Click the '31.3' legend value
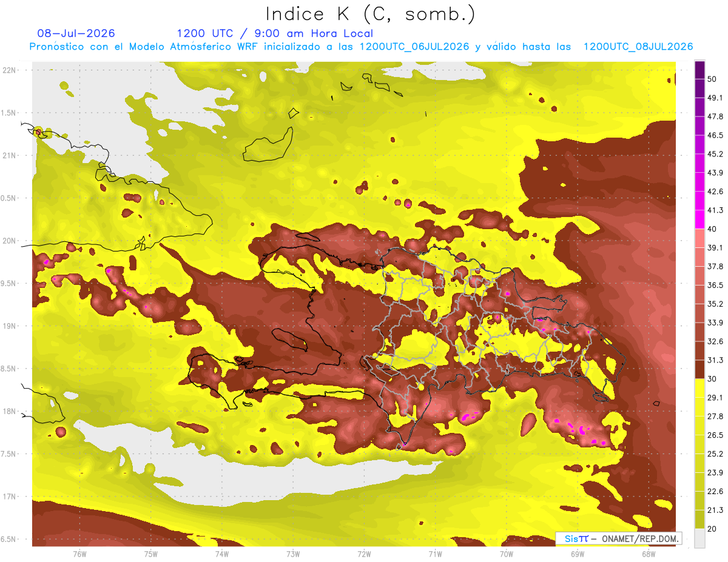This screenshot has height=562, width=728. (x=715, y=360)
